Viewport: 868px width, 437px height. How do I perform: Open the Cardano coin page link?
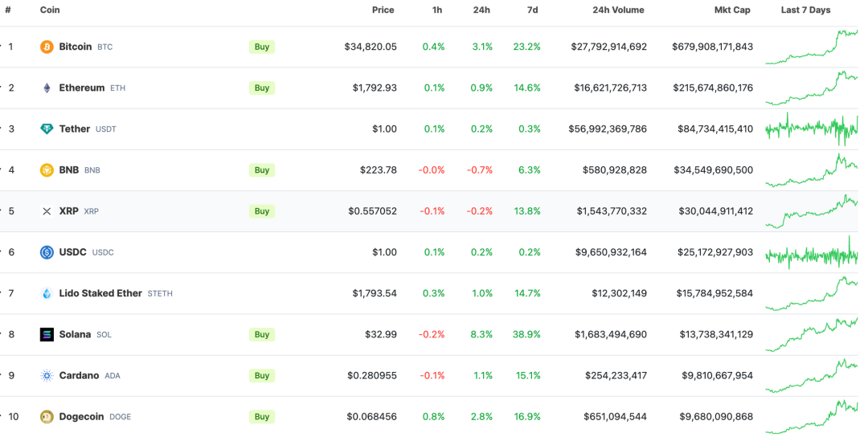point(79,375)
